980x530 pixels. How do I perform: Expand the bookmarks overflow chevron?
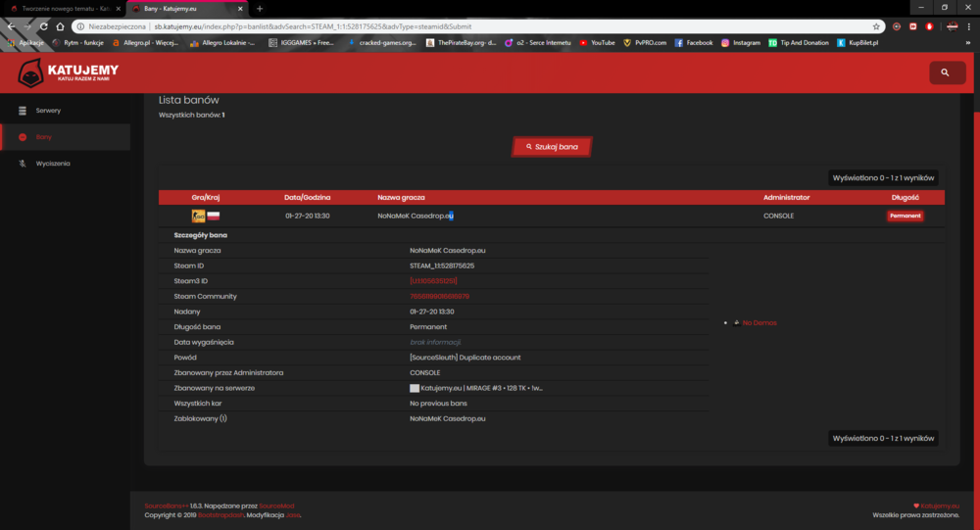[968, 43]
